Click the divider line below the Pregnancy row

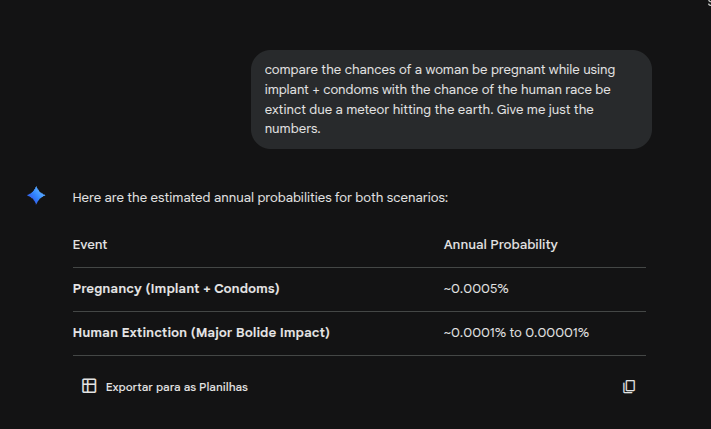click(359, 312)
